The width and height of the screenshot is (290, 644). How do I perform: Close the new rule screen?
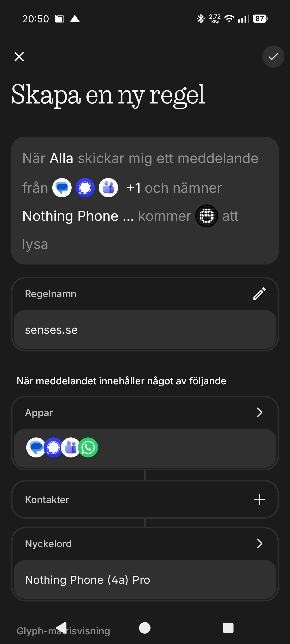point(19,57)
